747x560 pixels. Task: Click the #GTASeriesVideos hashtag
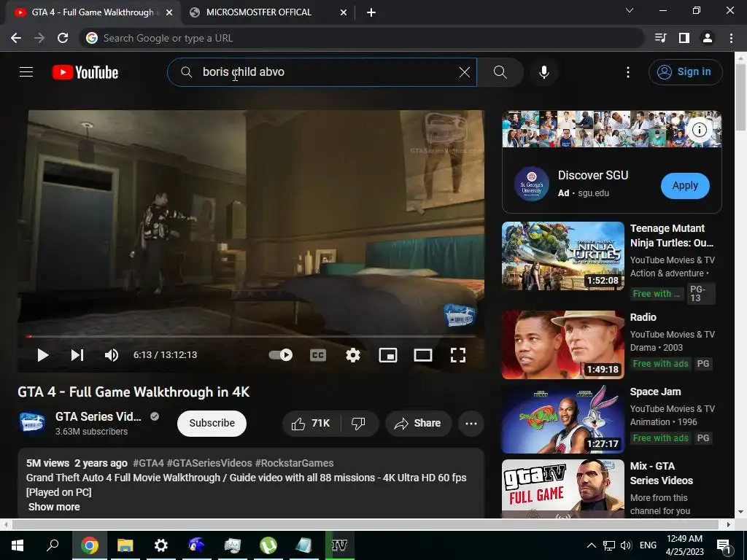209,463
